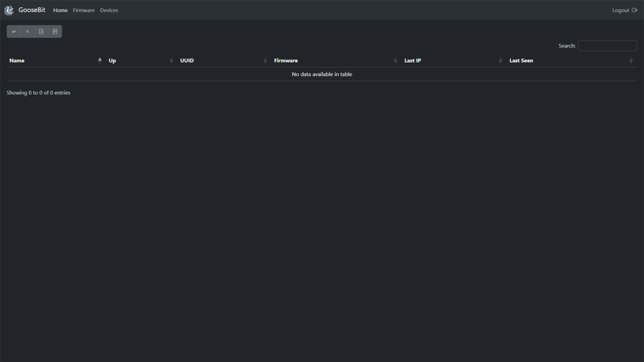Screen dimensions: 644x362
Task: Go to the Devices page
Action: tap(109, 10)
